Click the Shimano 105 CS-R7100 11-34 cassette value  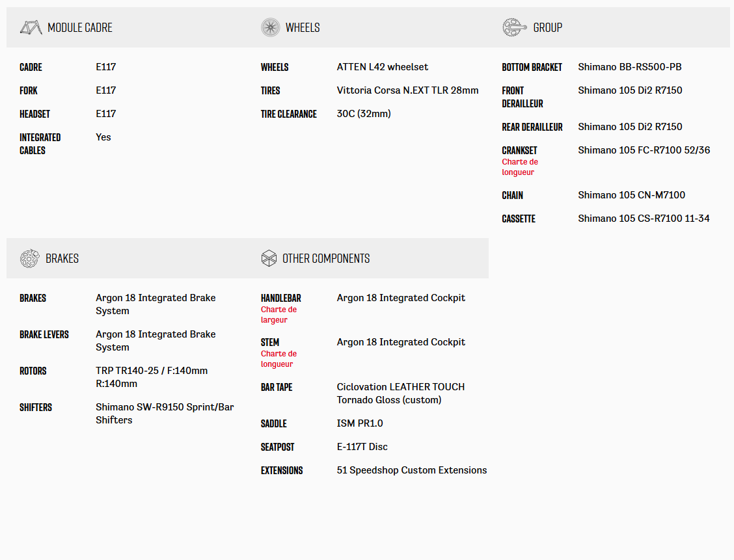[x=644, y=219]
